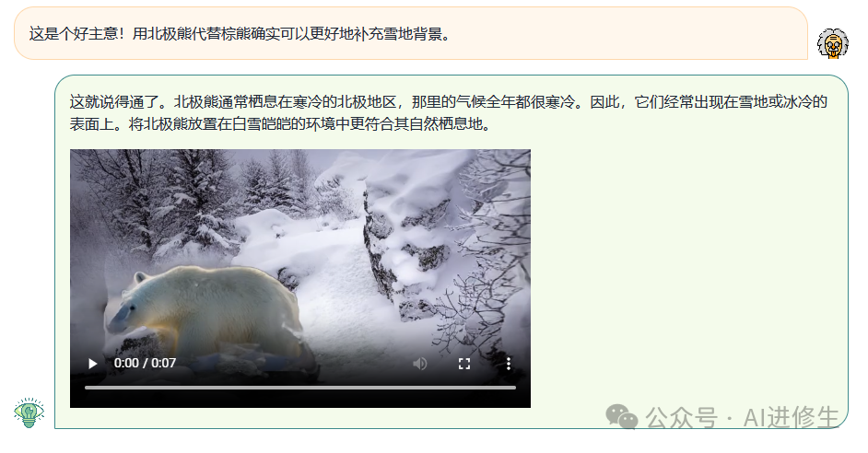The height and width of the screenshot is (453, 868).
Task: Click the green lightbulb assistant avatar
Action: (x=29, y=412)
